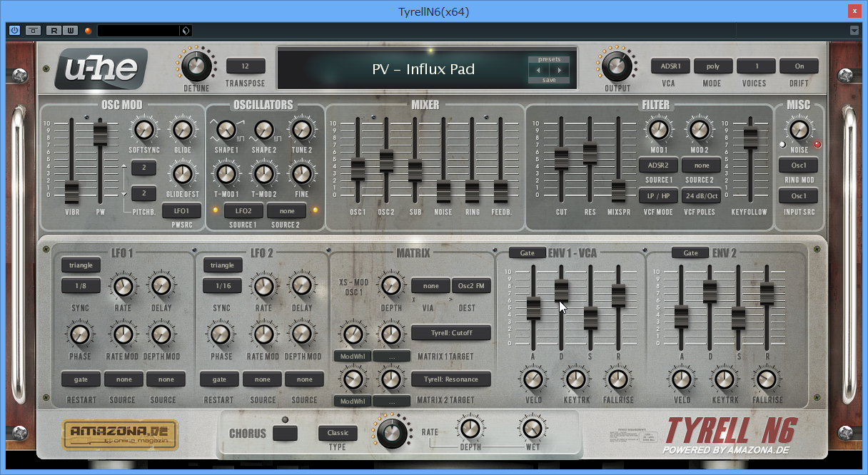This screenshot has height=475, width=868.
Task: Open the Input Src Osc1 selector
Action: pyautogui.click(x=799, y=195)
